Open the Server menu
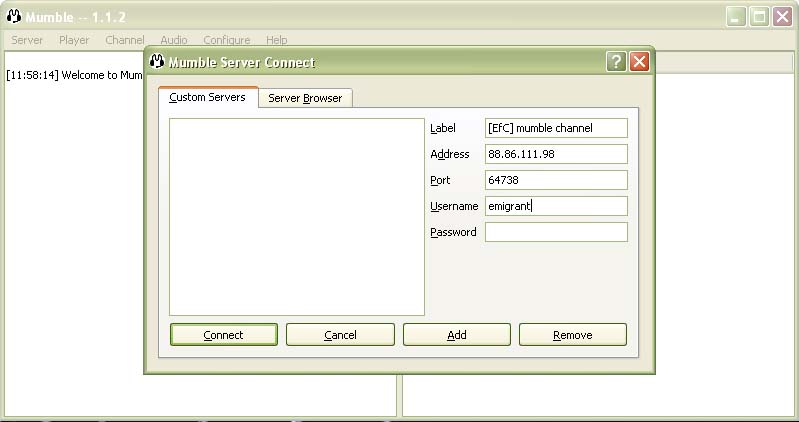The height and width of the screenshot is (422, 799). [x=27, y=40]
